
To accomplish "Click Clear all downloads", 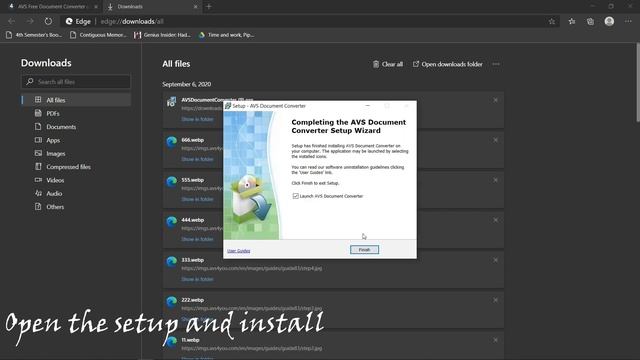I will pos(387,64).
